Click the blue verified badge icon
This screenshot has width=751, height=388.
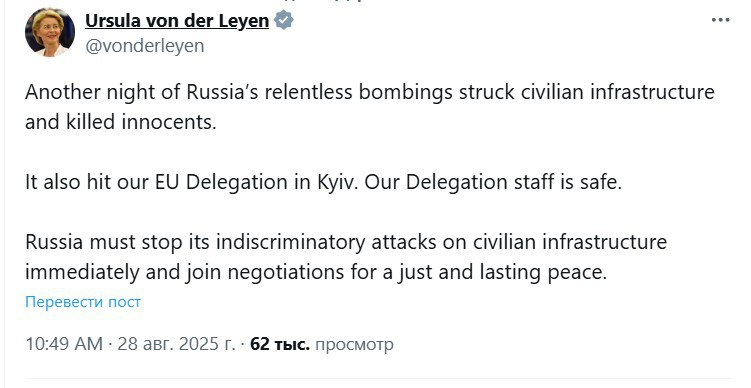point(284,21)
